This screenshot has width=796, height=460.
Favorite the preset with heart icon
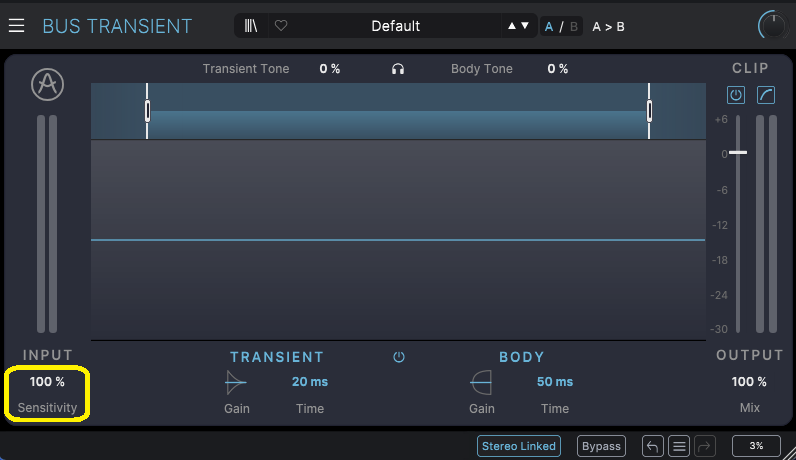coord(281,26)
